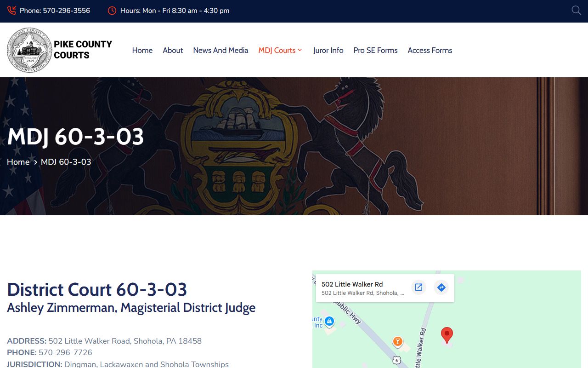Click the red map location pin
Screen dimensions: 588x368
pos(447,335)
